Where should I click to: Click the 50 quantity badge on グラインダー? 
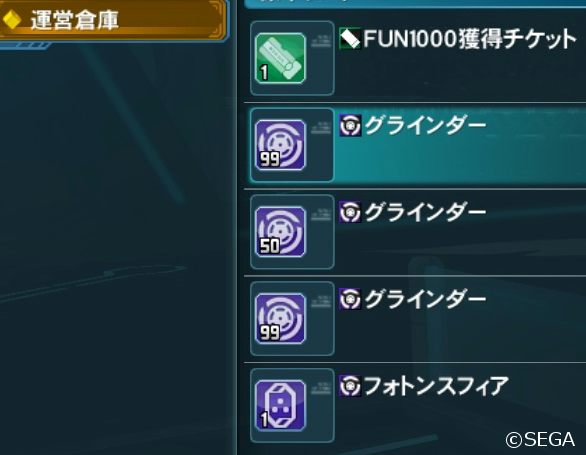click(269, 246)
